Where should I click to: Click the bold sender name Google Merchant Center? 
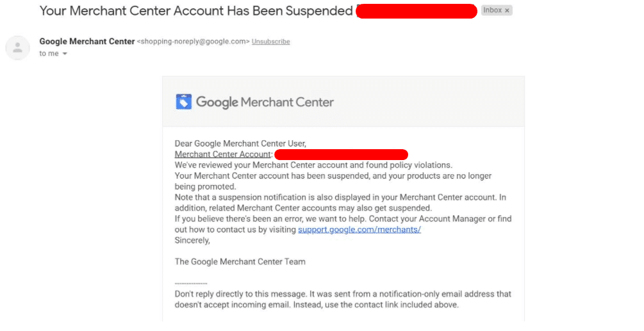click(x=87, y=42)
